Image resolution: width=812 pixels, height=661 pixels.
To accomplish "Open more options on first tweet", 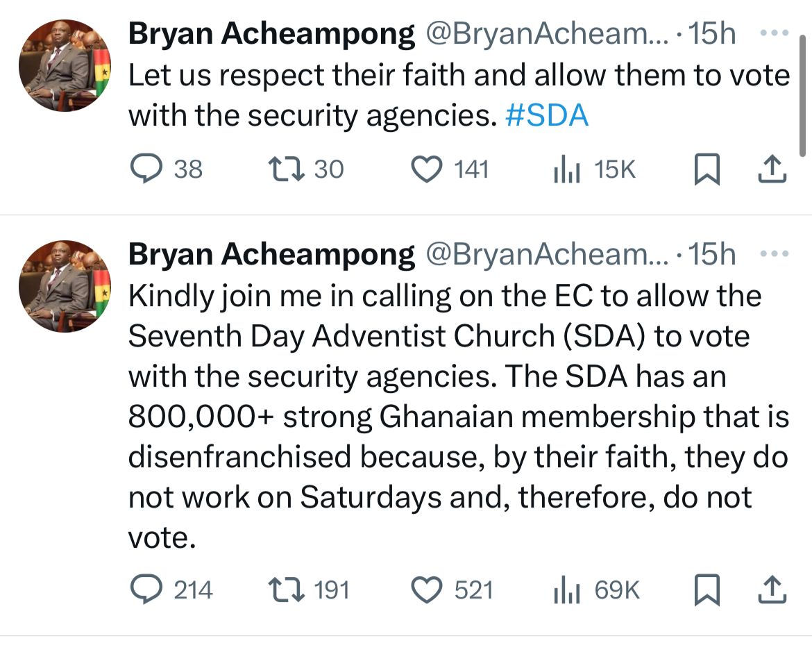I will click(x=775, y=33).
